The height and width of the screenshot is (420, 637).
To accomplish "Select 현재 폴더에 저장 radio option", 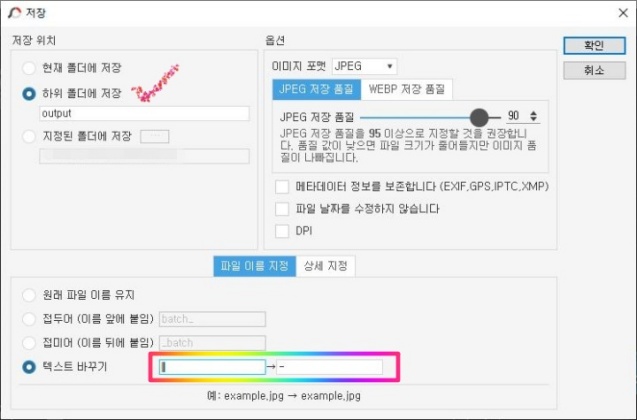I will pyautogui.click(x=29, y=68).
